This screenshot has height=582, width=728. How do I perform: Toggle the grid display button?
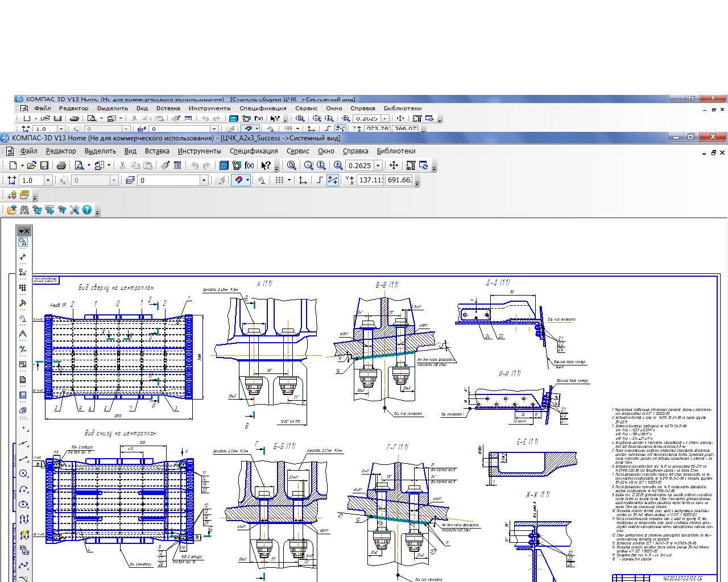pyautogui.click(x=279, y=180)
